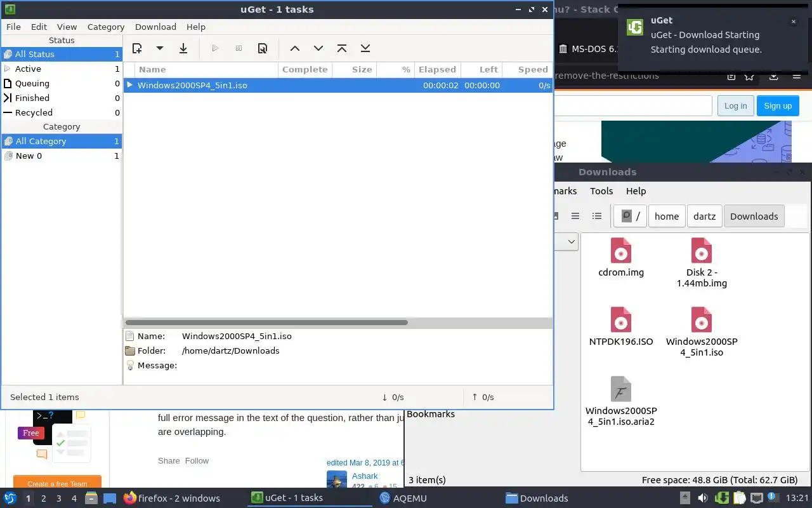812x508 pixels.
Task: Select Windows2000SP4_5in1.iso in Downloads folder
Action: click(x=702, y=331)
